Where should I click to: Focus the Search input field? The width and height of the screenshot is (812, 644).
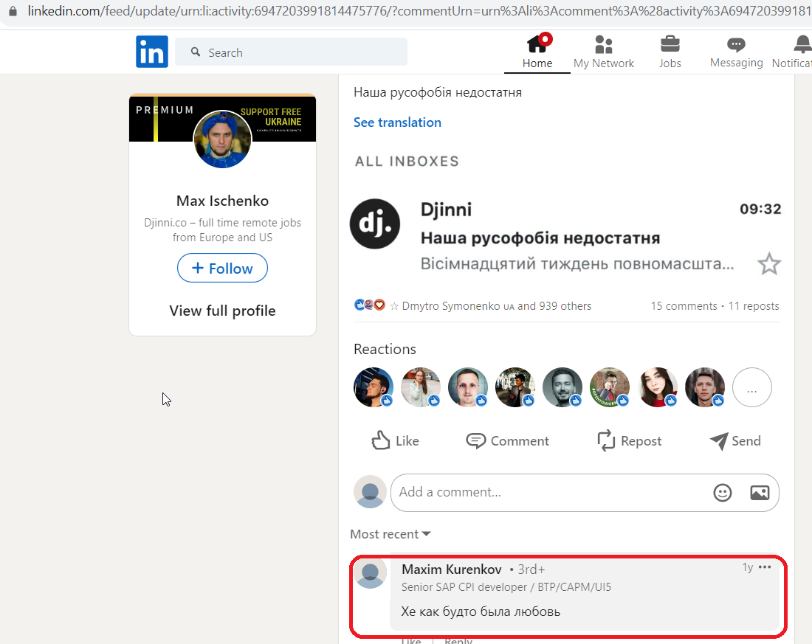[x=291, y=52]
